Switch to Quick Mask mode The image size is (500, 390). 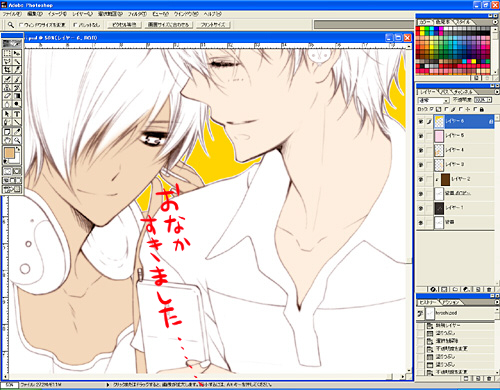(x=17, y=171)
